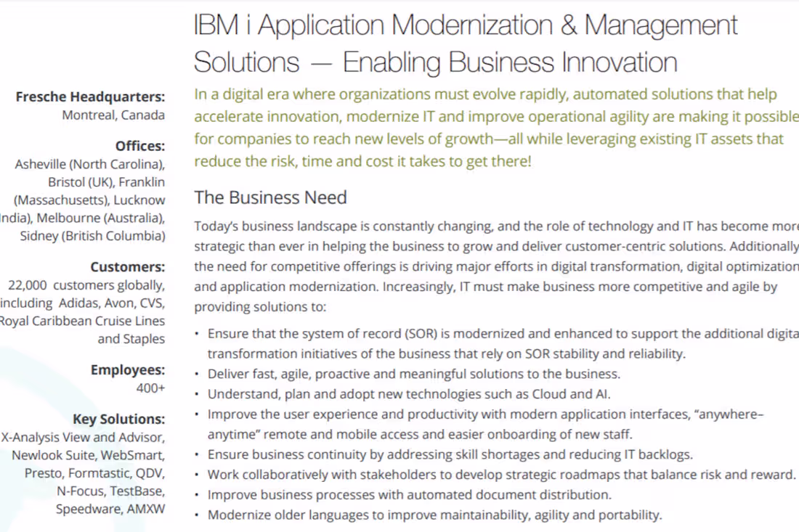Click the green line starting 'for companies to reach'
Screen dimensions: 799x532
[x=489, y=139]
